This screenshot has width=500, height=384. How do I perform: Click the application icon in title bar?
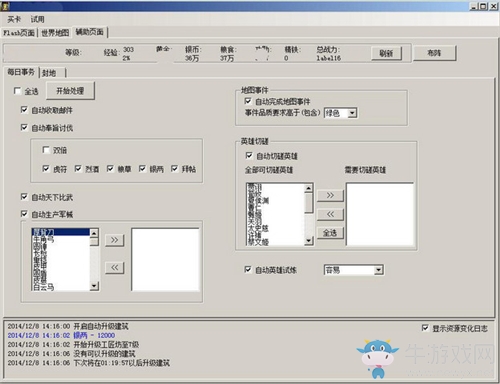[4, 6]
